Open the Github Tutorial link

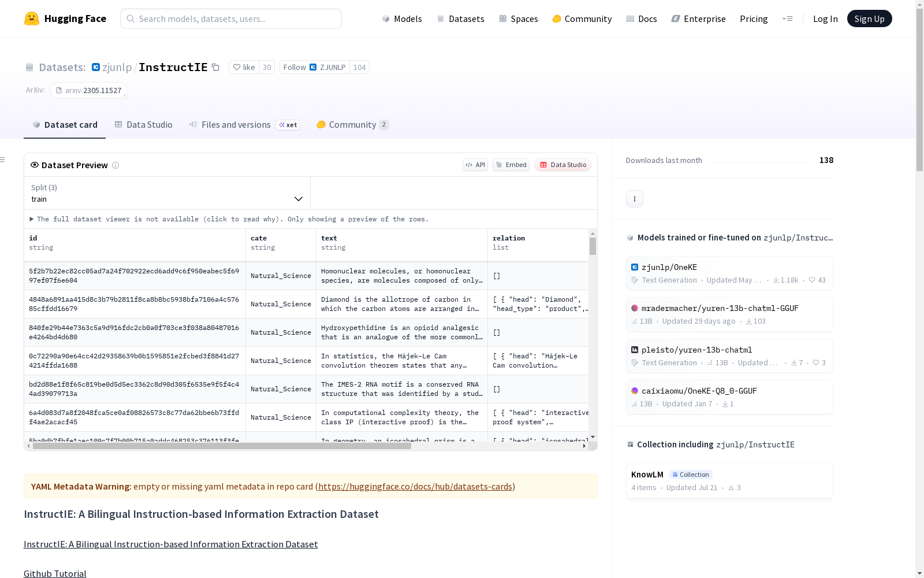[x=55, y=573]
